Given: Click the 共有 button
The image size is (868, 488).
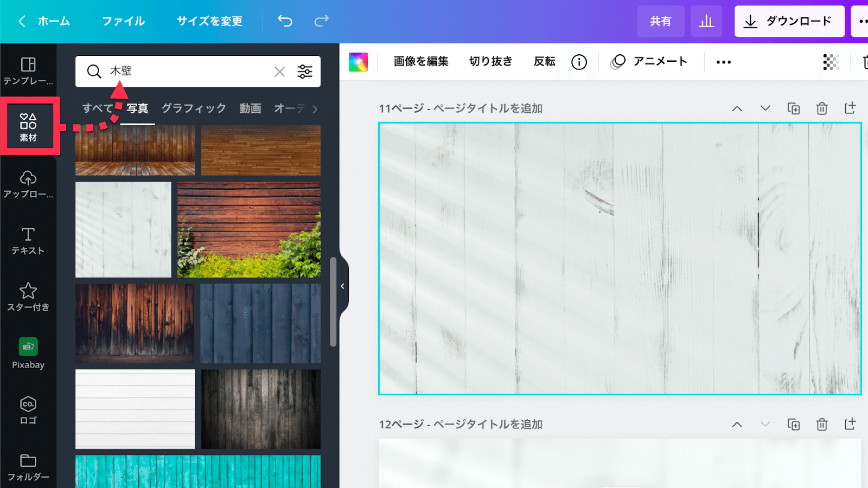Looking at the screenshot, I should 661,21.
